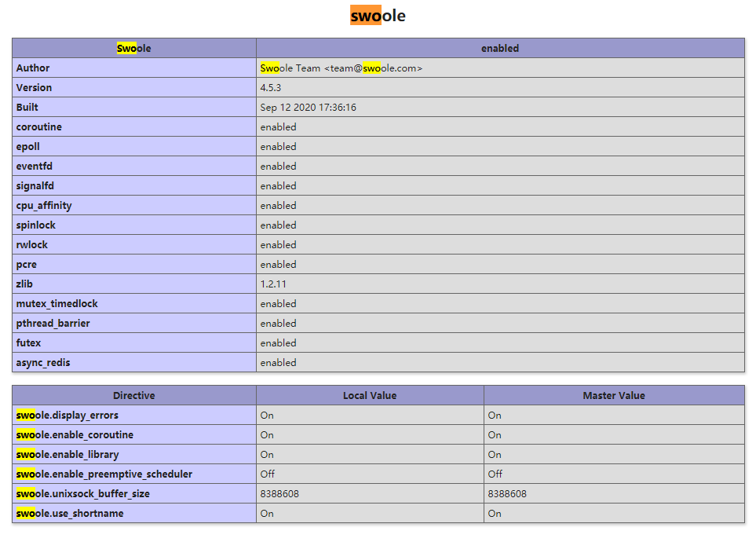This screenshot has width=756, height=542.
Task: Click the 'enabled' value beside mutex_timedlock
Action: (278, 303)
